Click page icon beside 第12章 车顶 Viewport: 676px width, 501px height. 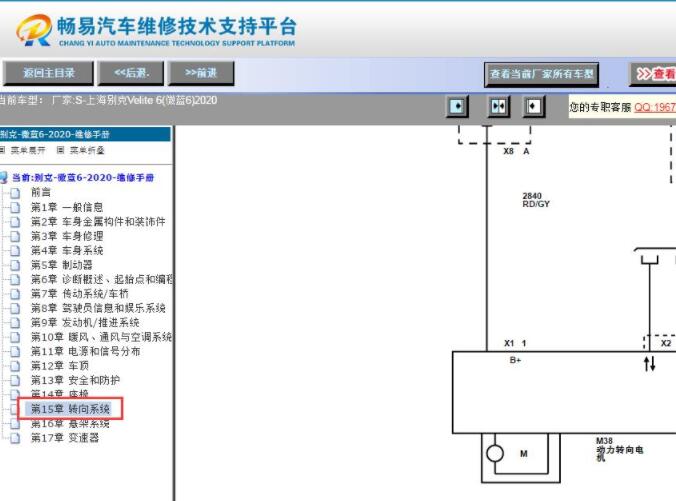click(x=15, y=366)
